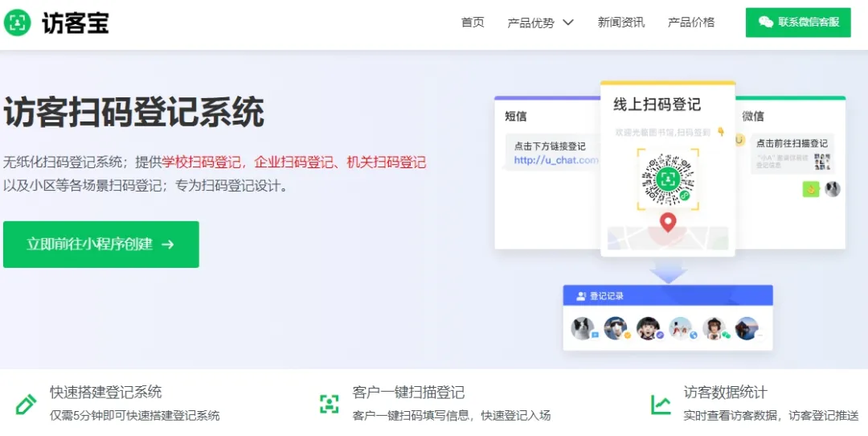Click the chart icon beside 访客数据统计
This screenshot has height=436, width=868.
tap(661, 405)
